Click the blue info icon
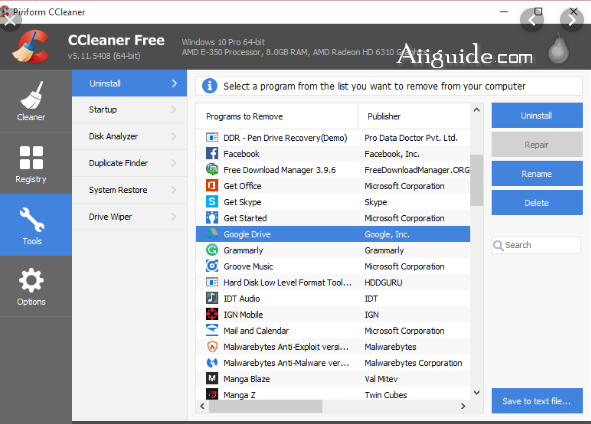 [x=210, y=86]
